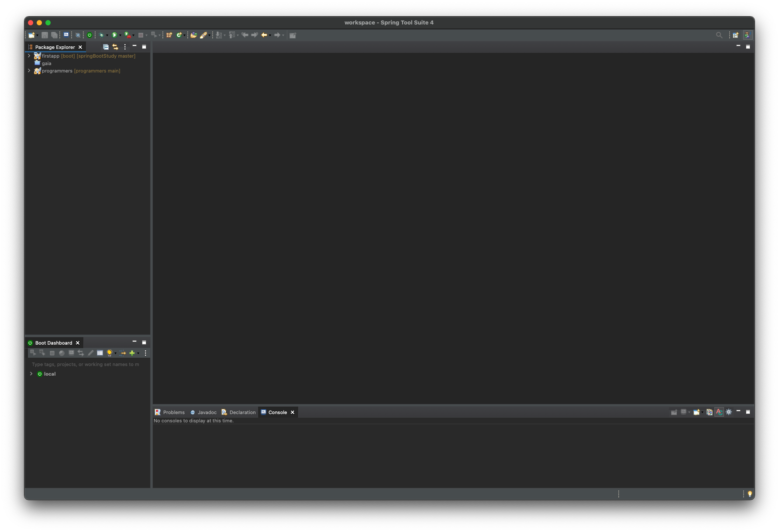Expand the local node in Boot Dashboard
This screenshot has width=779, height=532.
pyautogui.click(x=31, y=374)
